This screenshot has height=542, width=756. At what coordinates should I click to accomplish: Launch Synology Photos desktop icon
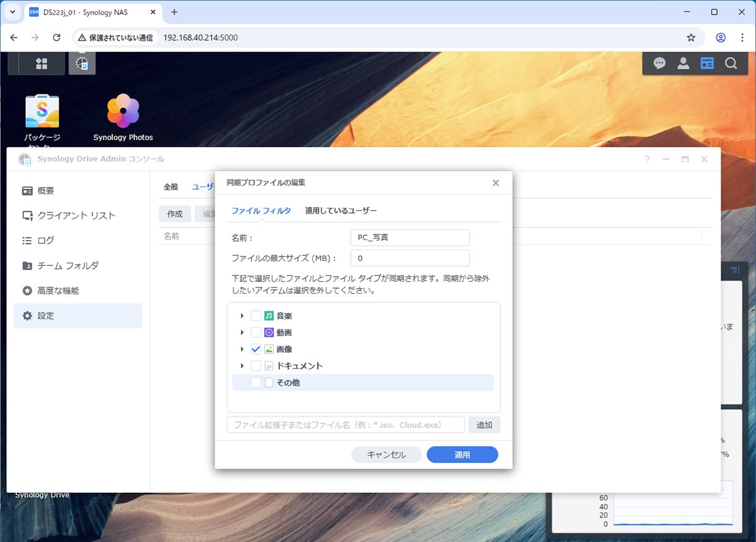tap(123, 112)
